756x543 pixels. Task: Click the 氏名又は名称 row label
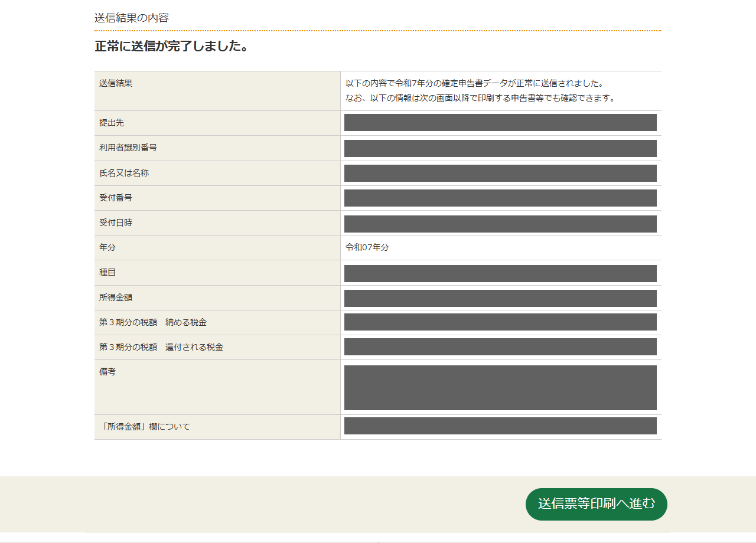point(124,173)
